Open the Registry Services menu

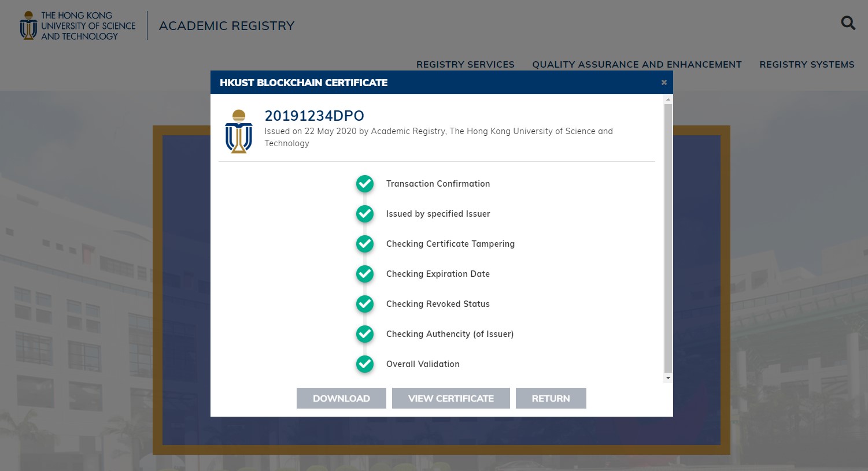465,65
